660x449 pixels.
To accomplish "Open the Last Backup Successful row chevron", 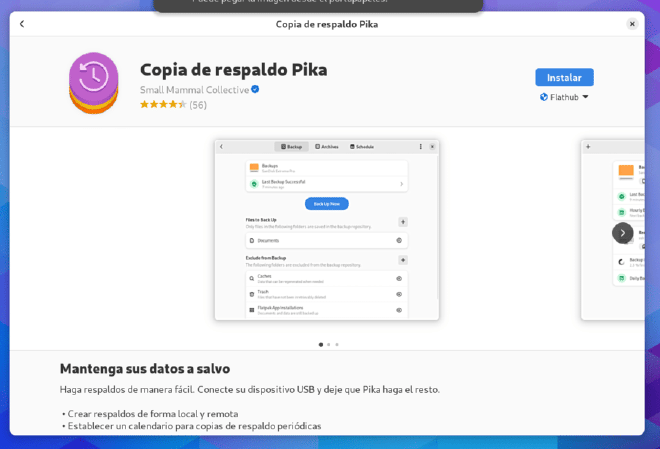I will (x=401, y=184).
